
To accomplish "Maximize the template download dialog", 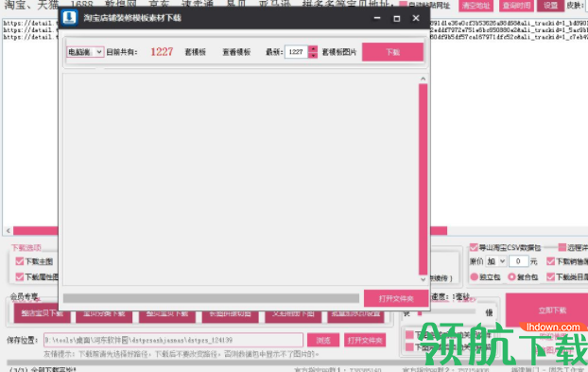I will tap(397, 18).
